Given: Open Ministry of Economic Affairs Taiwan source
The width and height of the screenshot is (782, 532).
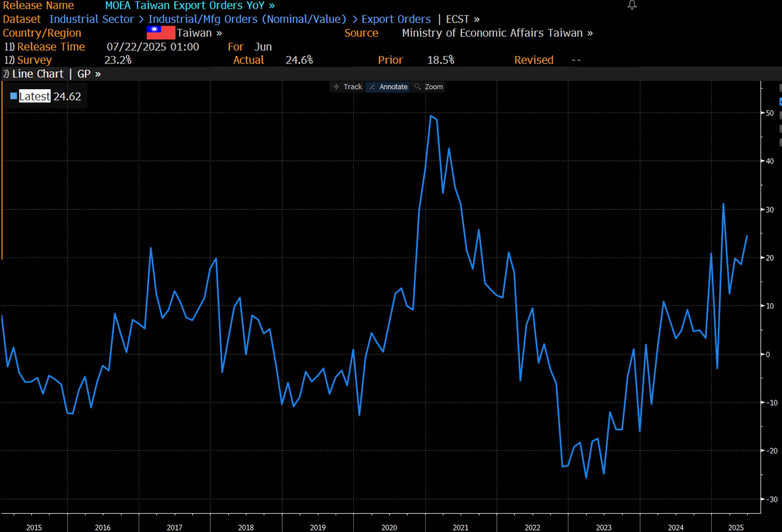Looking at the screenshot, I should (x=497, y=33).
